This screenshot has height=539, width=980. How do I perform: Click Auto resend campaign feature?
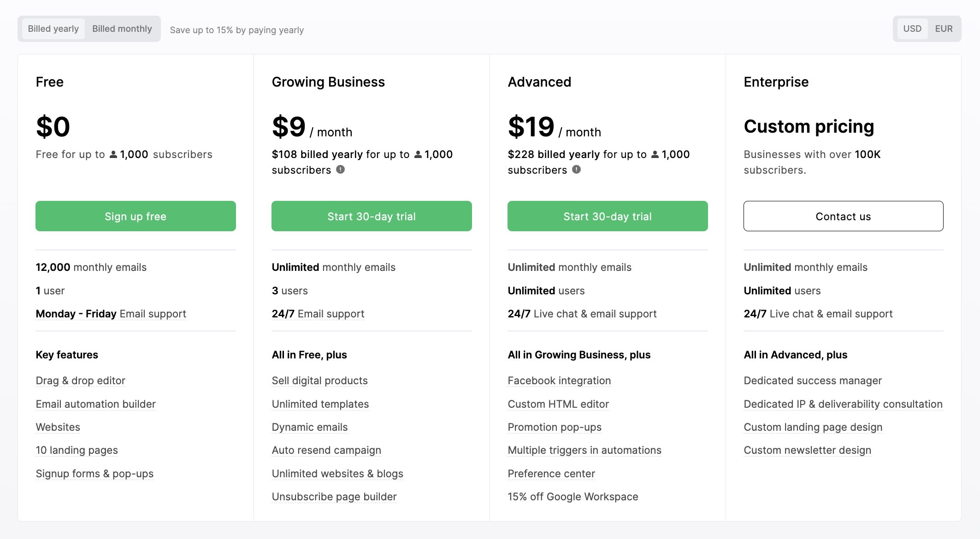point(326,450)
